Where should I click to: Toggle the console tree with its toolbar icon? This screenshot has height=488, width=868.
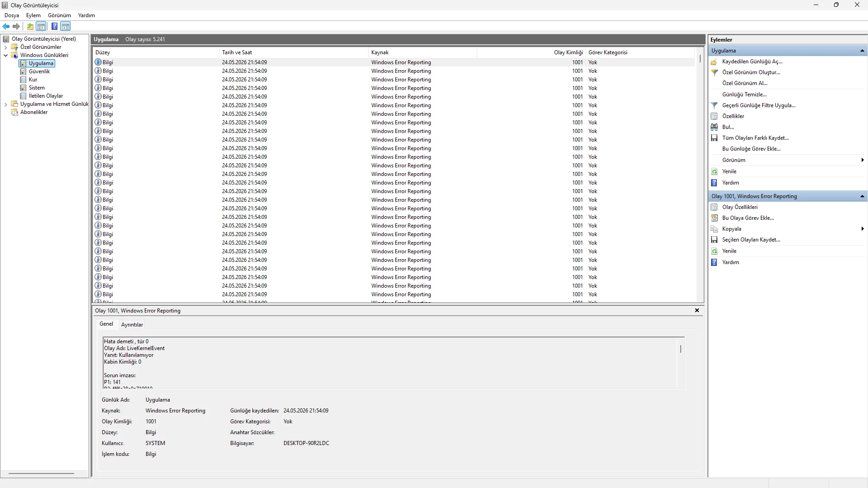(x=41, y=26)
